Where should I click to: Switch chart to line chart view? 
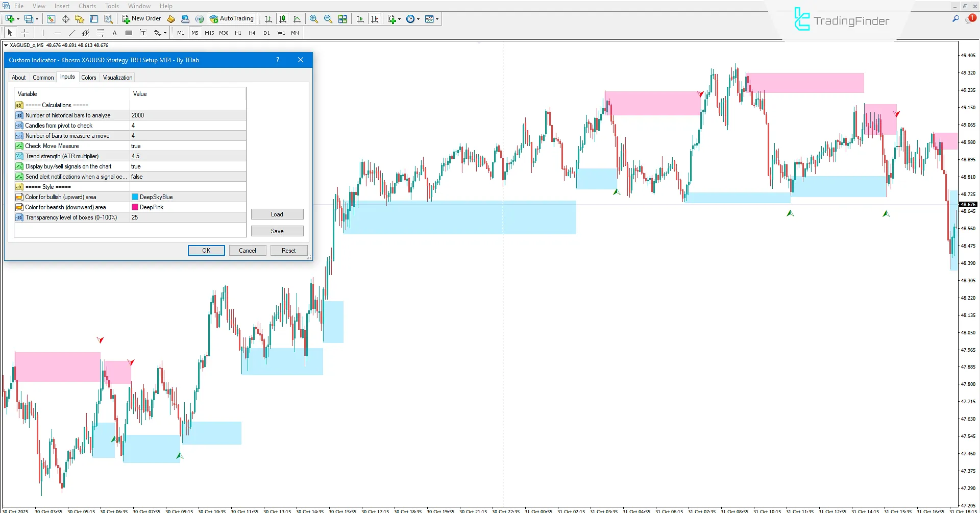point(298,19)
